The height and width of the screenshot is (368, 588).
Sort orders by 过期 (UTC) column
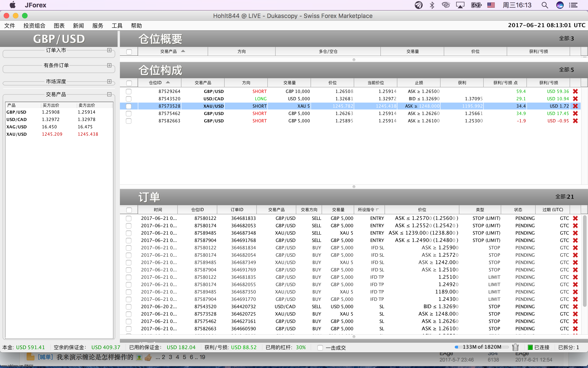[553, 210]
